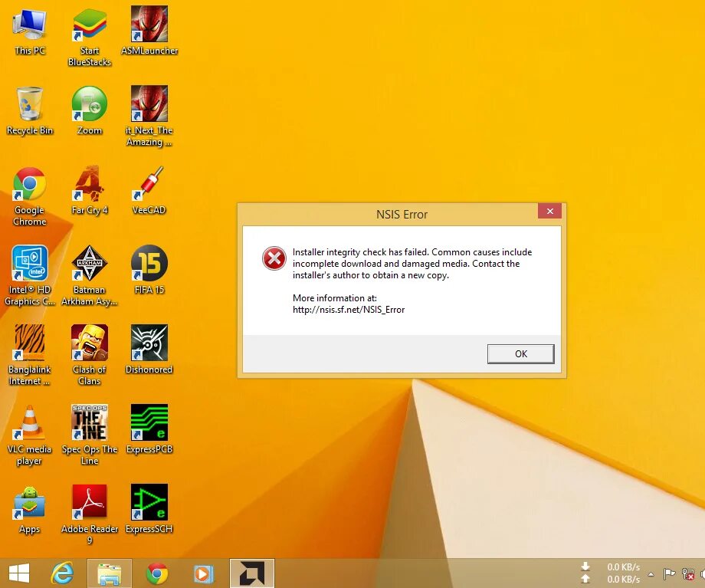Image resolution: width=705 pixels, height=588 pixels.
Task: Click the http://nsis.sf.net/NSIS_Error text
Action: click(x=349, y=310)
